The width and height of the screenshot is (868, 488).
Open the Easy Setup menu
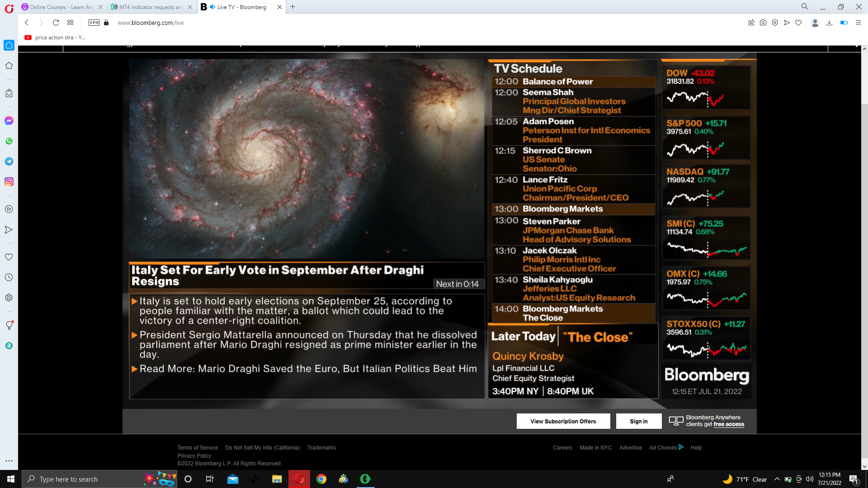(x=859, y=23)
